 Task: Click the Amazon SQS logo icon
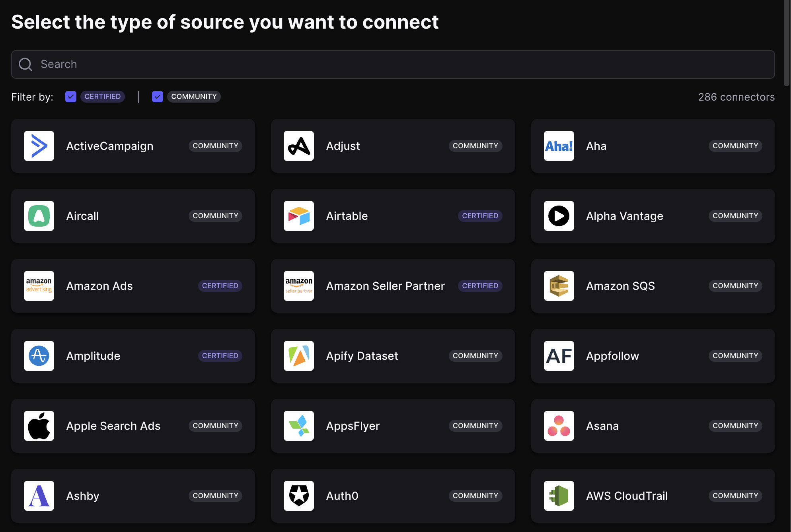point(559,286)
